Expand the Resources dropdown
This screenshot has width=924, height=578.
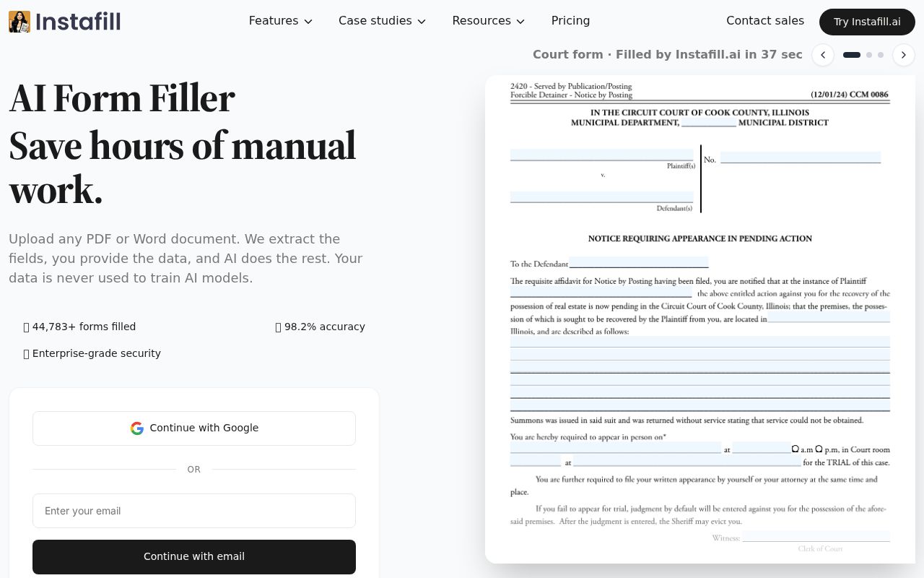click(x=488, y=21)
